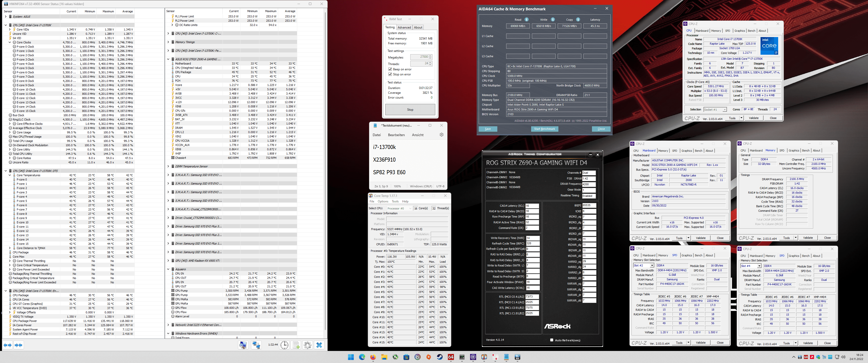
Task: Click Save button in AIDA64 benchmark
Action: 487,129
